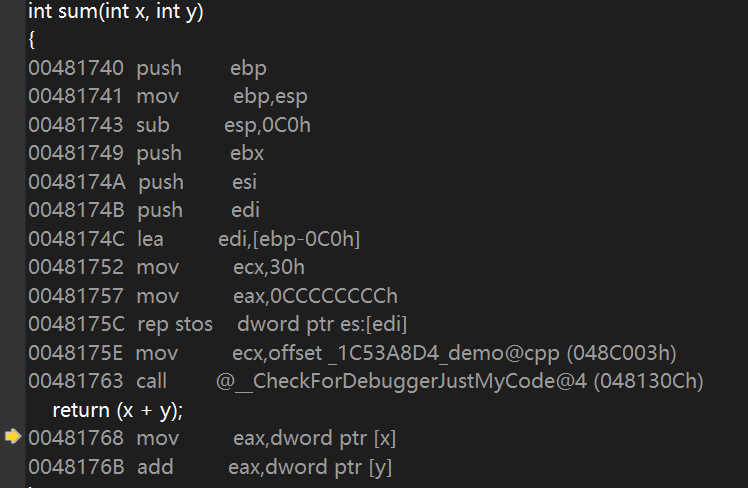Click the sub esp,0C0h line

coord(169,125)
